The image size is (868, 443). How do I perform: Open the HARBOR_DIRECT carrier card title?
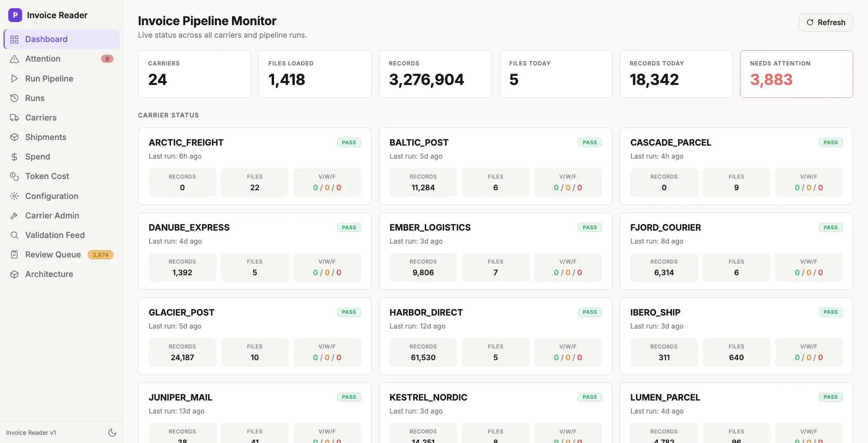426,313
